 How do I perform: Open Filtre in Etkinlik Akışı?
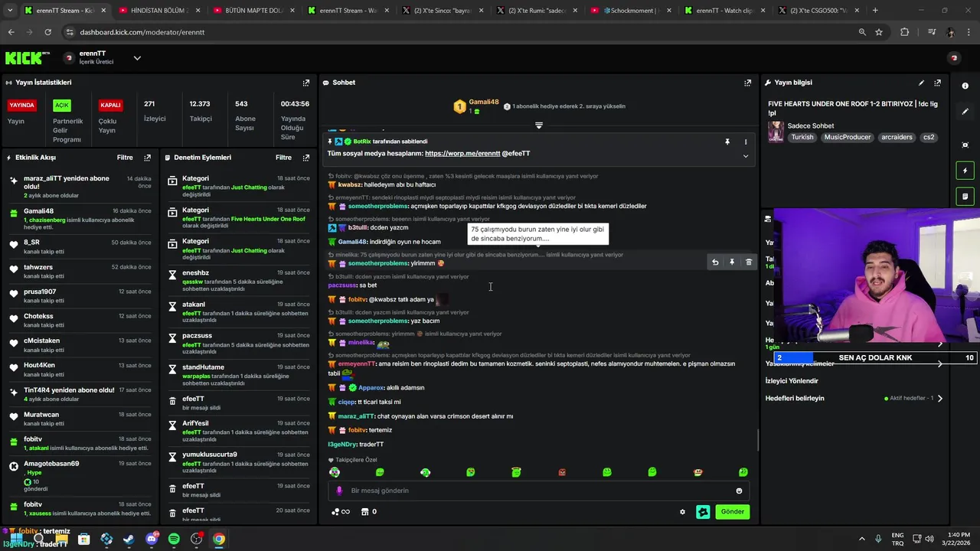click(x=125, y=158)
